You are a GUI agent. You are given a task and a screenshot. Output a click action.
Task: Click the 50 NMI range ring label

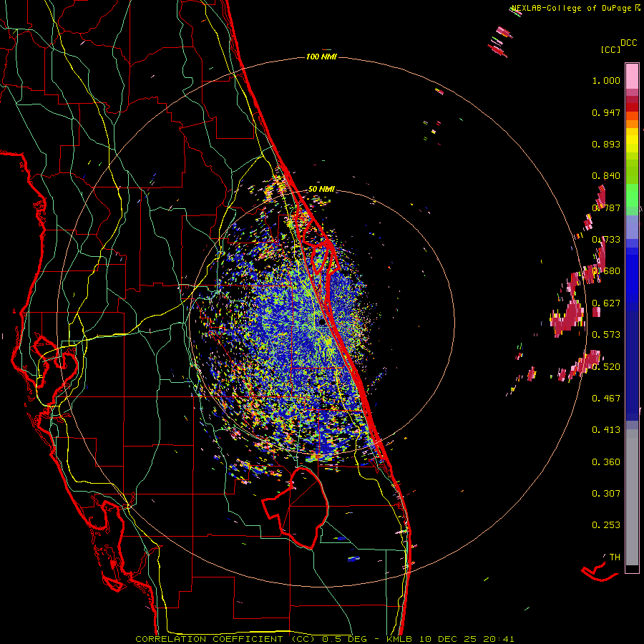[321, 190]
